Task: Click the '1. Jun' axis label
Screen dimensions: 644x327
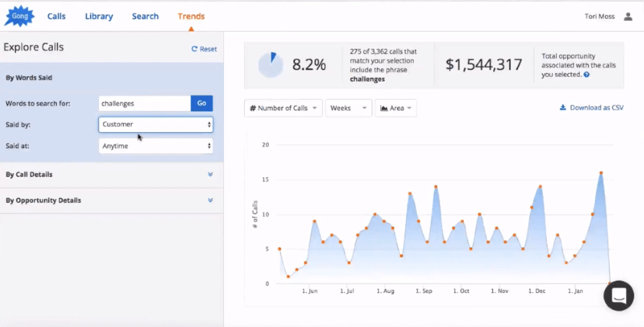Action: pos(309,291)
